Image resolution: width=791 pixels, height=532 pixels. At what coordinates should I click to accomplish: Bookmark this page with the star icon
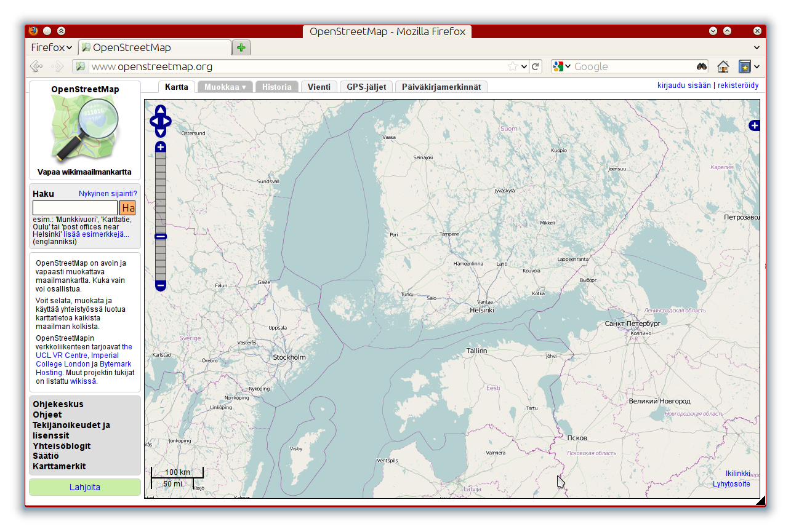(512, 66)
